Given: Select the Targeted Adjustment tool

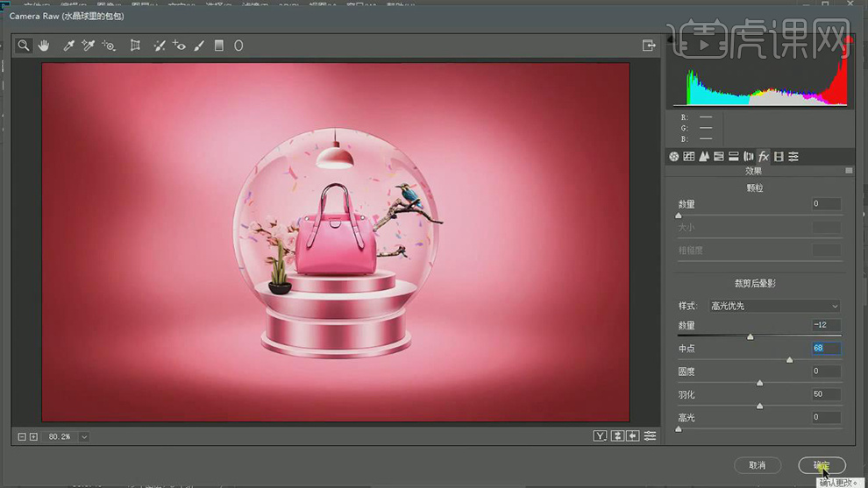Looking at the screenshot, I should coord(109,46).
